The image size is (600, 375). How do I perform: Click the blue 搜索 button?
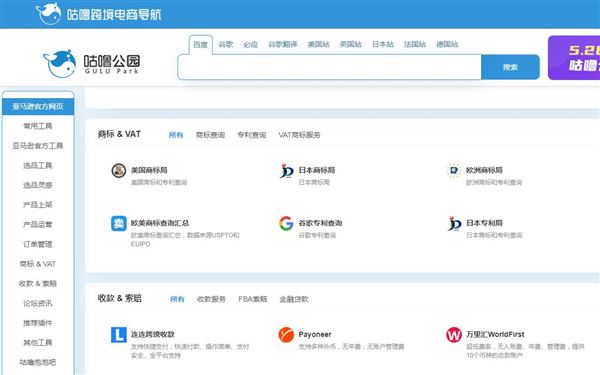point(510,67)
